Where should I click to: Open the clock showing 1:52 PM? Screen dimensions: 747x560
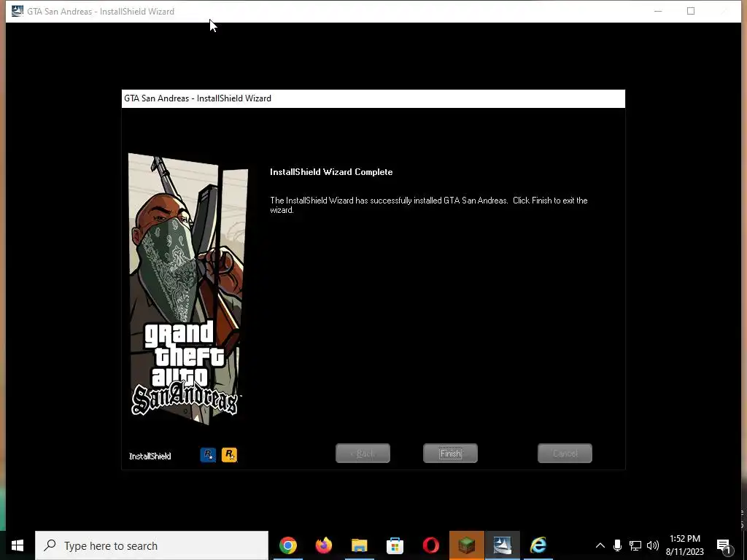point(684,545)
